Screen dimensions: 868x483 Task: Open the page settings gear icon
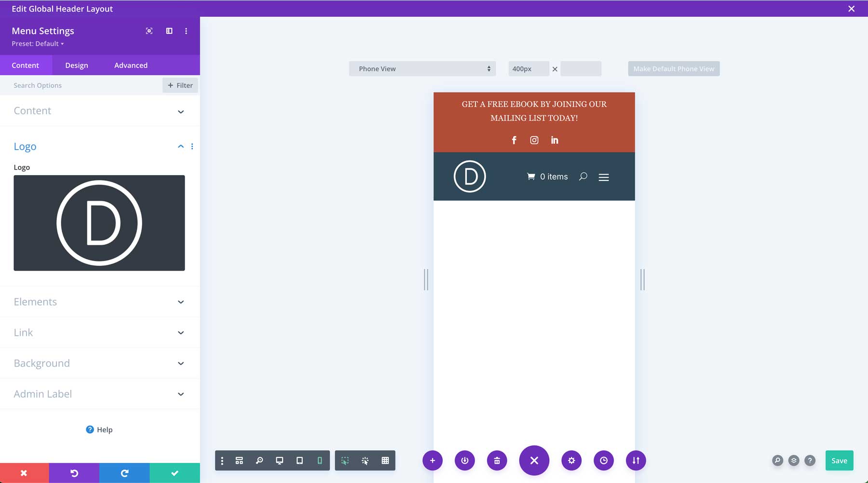(571, 460)
